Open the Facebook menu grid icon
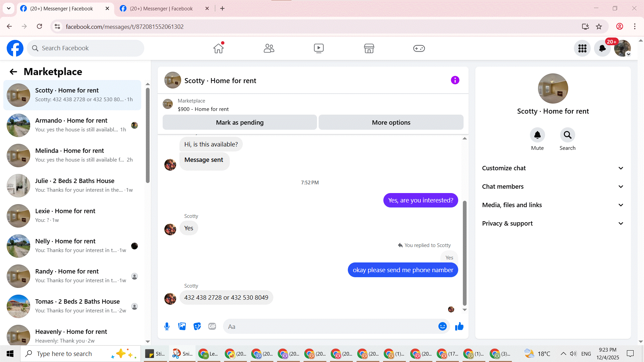644x362 pixels. click(582, 48)
